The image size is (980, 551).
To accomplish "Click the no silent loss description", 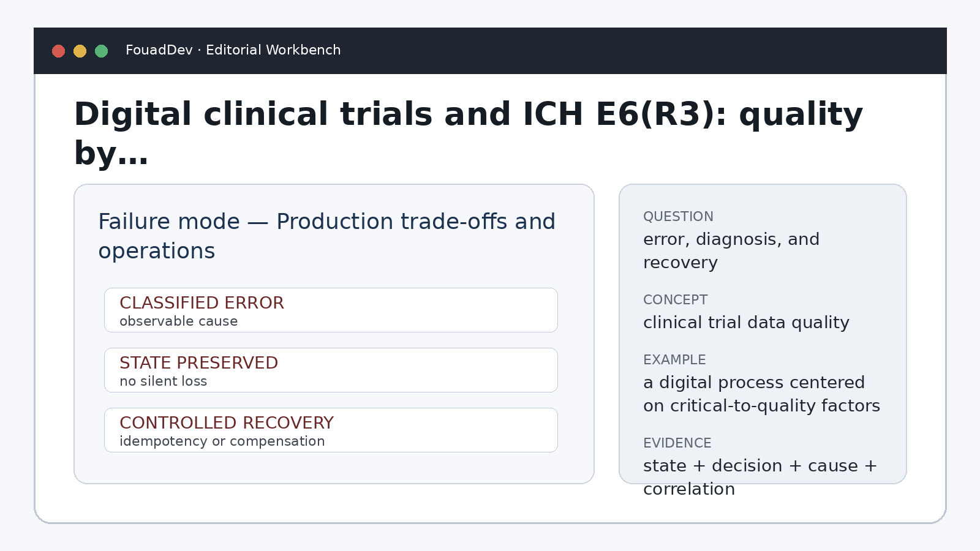I will point(164,381).
